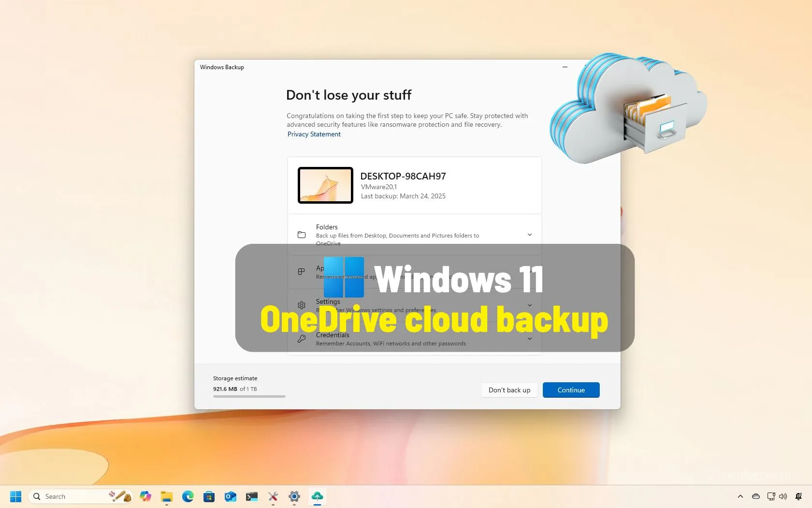Minimize the Windows Backup window
Image resolution: width=812 pixels, height=508 pixels.
click(565, 67)
